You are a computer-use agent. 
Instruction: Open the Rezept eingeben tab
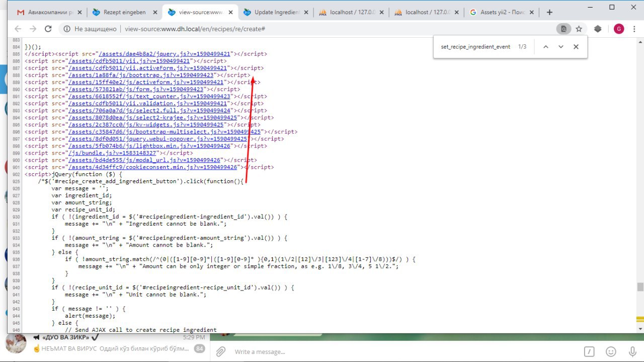(x=124, y=12)
